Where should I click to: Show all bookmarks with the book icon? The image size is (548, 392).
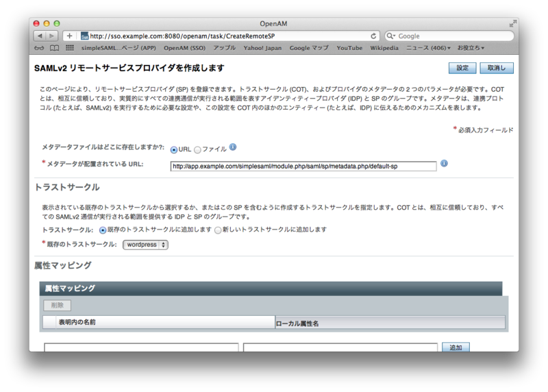point(53,48)
